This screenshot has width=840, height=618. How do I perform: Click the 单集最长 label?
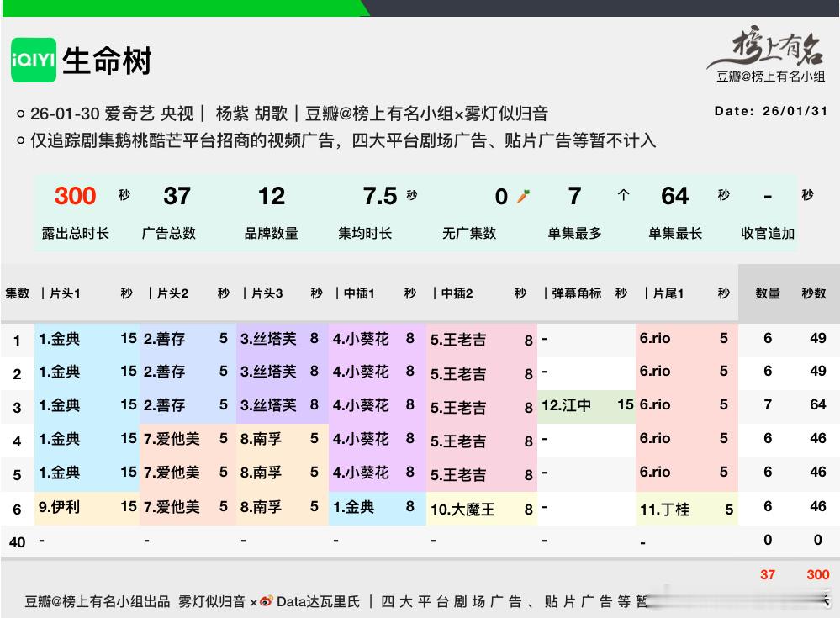pos(675,234)
